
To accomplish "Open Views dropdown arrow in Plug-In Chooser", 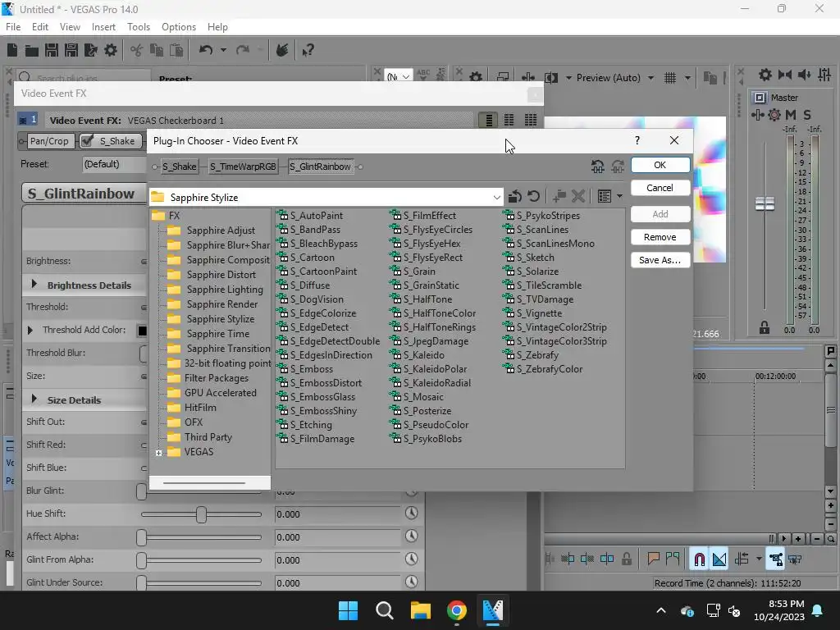I will coord(619,197).
